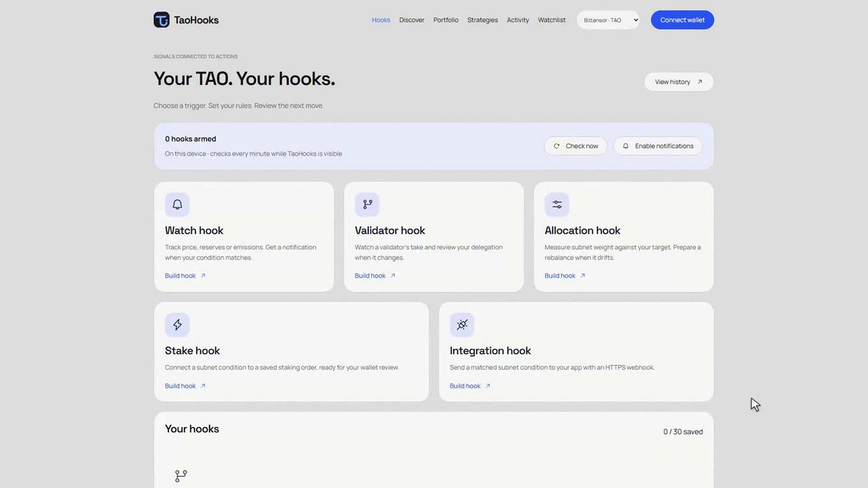Screen dimensions: 868x488
Task: Click the Allocation hook sliders icon
Action: coord(557,205)
